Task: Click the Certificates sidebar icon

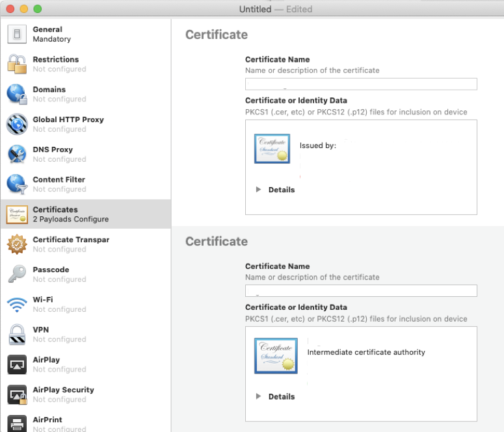Action: point(17,214)
